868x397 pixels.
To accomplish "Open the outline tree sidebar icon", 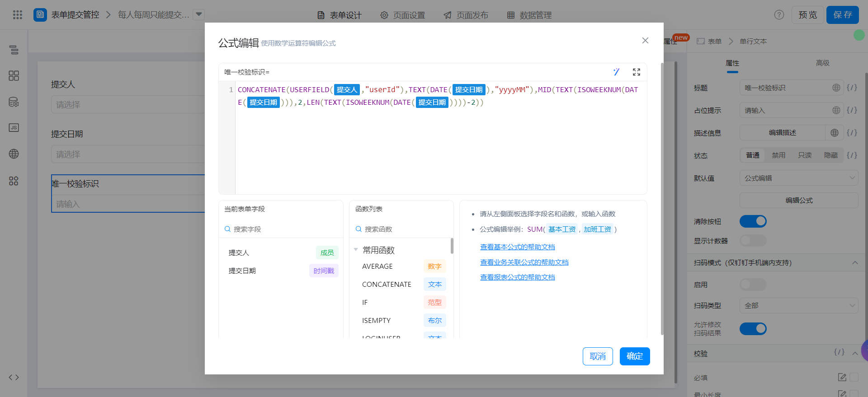I will tap(14, 50).
